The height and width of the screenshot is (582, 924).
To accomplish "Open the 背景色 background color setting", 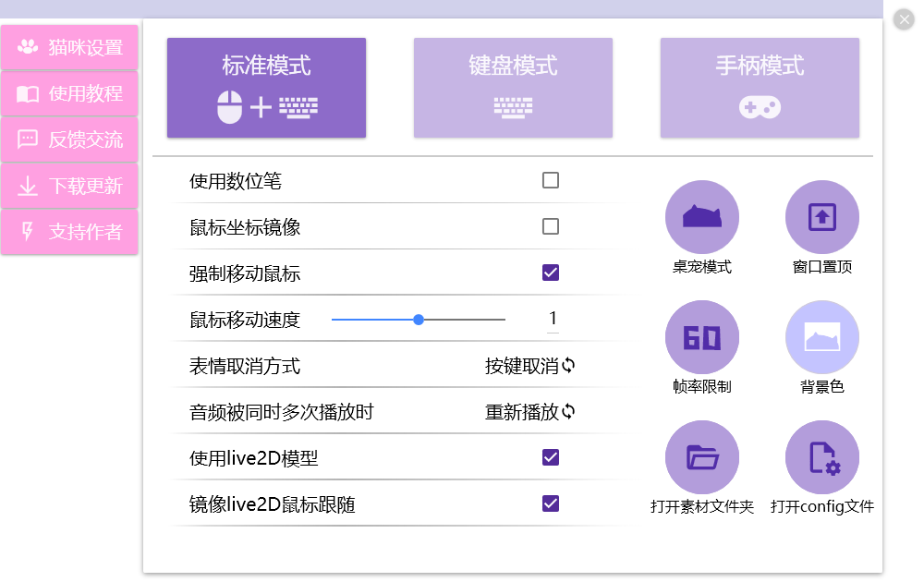I will 821,336.
